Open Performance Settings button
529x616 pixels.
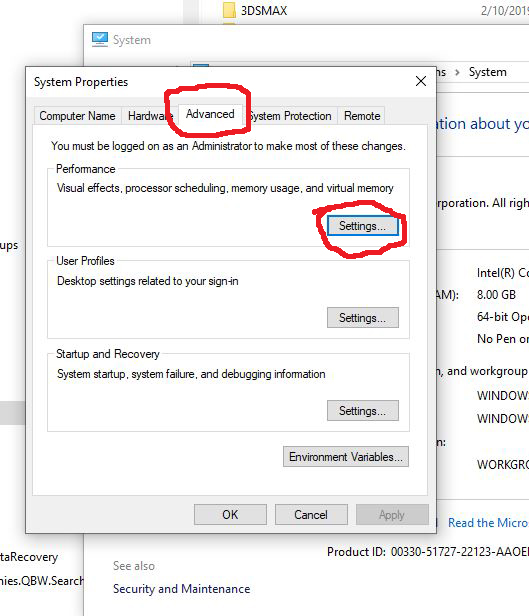click(362, 226)
